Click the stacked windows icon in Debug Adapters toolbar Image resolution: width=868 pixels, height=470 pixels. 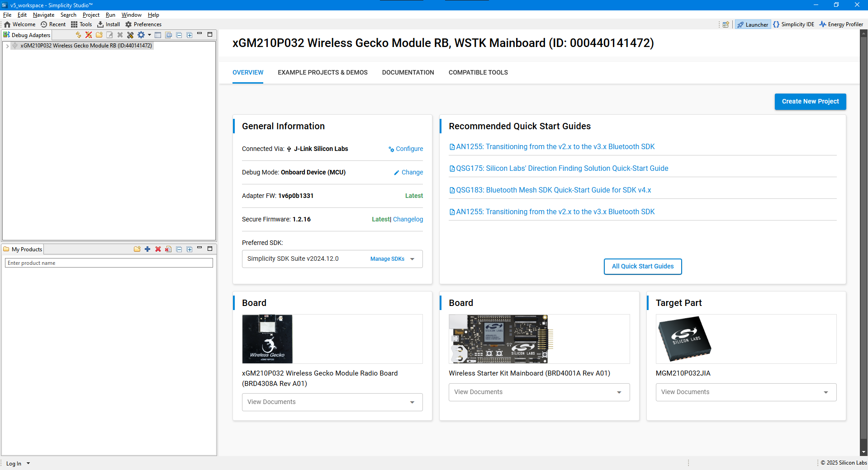[169, 35]
